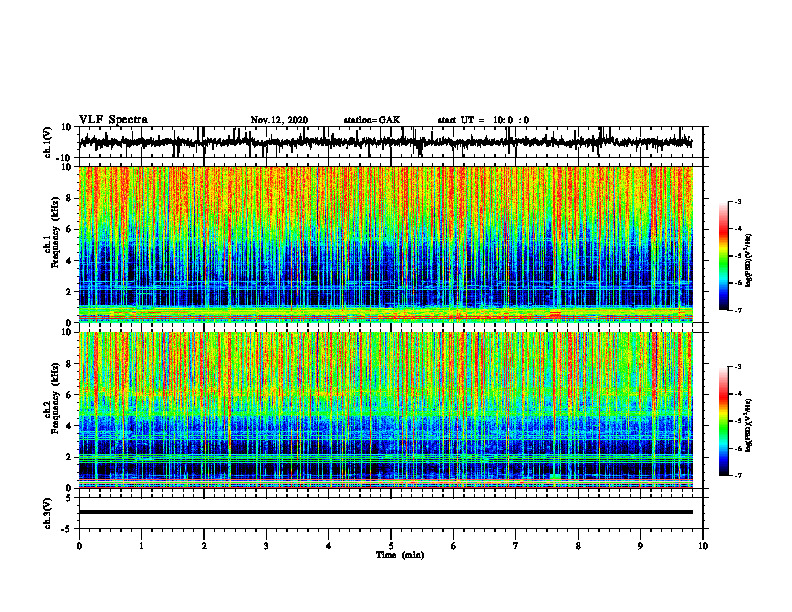Image resolution: width=792 pixels, height=612 pixels.
Task: Click the "2" kHz tick of ch.2 spectrogram
Action: 69,457
